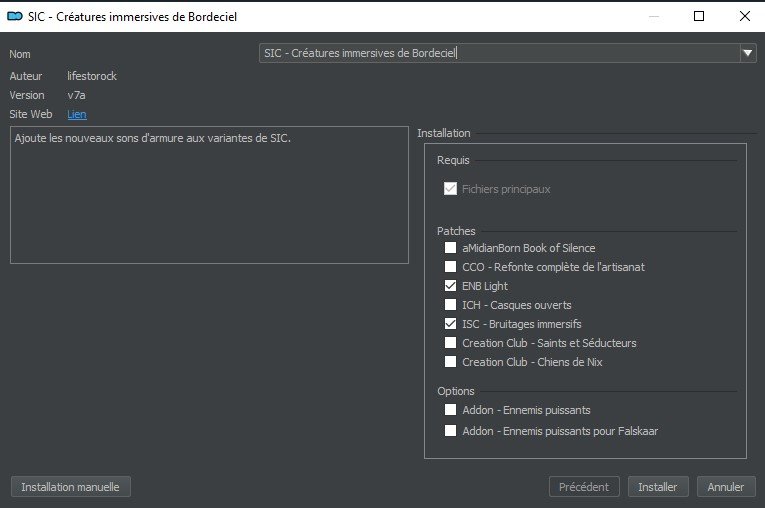Image resolution: width=765 pixels, height=508 pixels.
Task: Uncheck the ENB Light patch
Action: (x=451, y=286)
